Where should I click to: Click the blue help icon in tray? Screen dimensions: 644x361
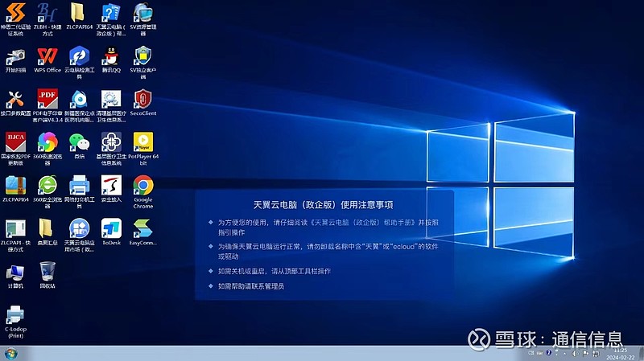click(549, 352)
